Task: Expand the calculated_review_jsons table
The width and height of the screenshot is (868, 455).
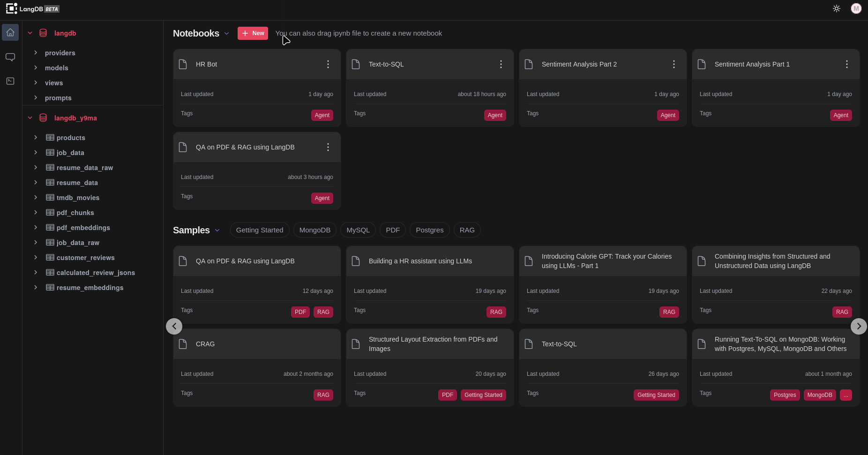Action: point(36,272)
